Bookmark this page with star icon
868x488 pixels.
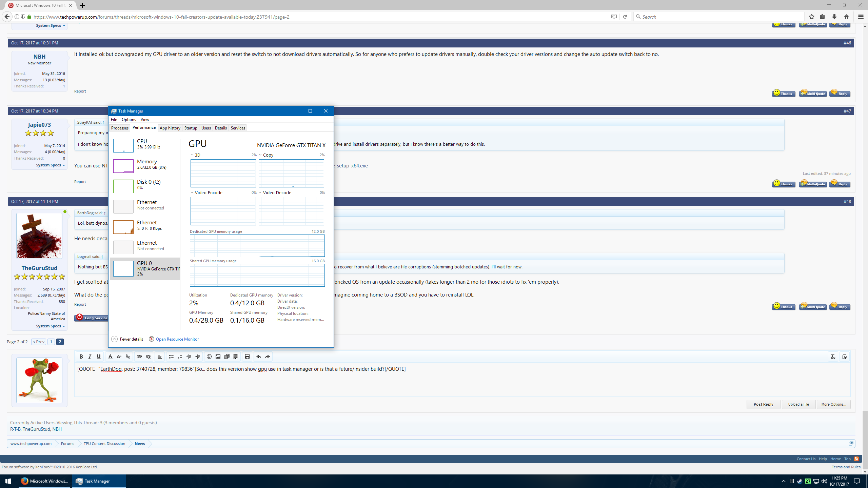[x=811, y=17]
